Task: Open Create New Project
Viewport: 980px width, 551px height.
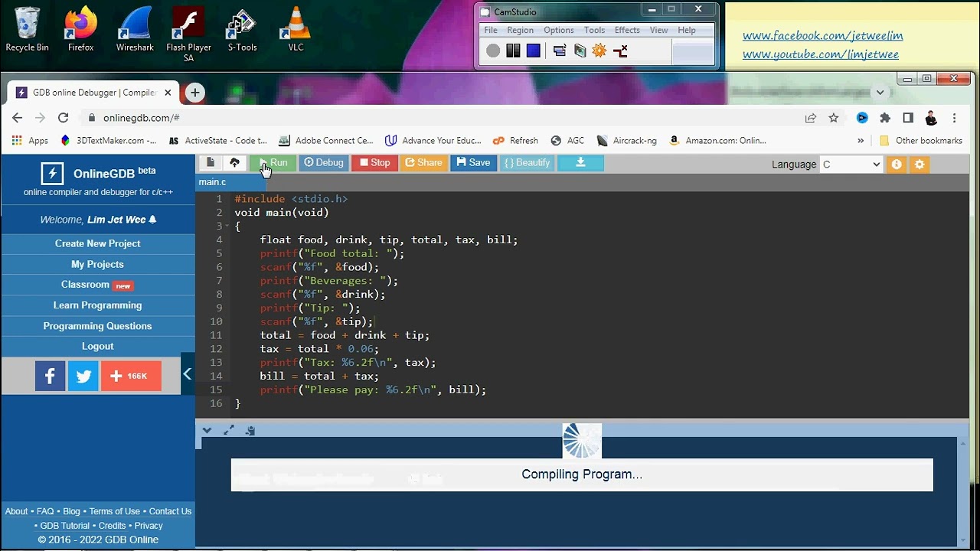Action: 98,243
